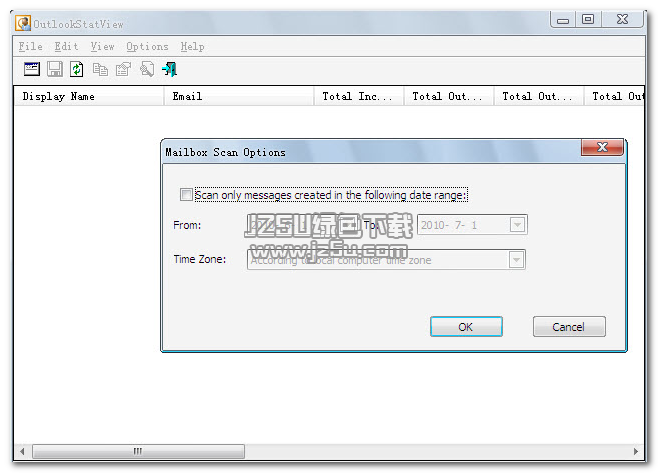Click the Properties toolbar icon

[123, 69]
